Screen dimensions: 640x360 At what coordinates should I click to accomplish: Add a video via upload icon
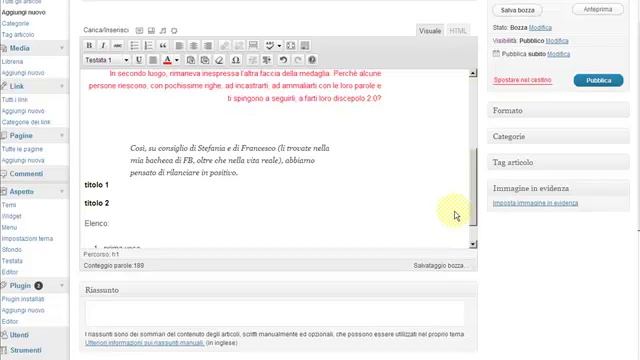point(151,31)
